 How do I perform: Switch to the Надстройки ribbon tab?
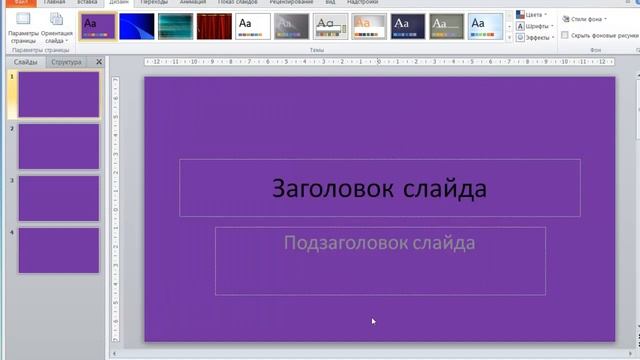click(362, 2)
